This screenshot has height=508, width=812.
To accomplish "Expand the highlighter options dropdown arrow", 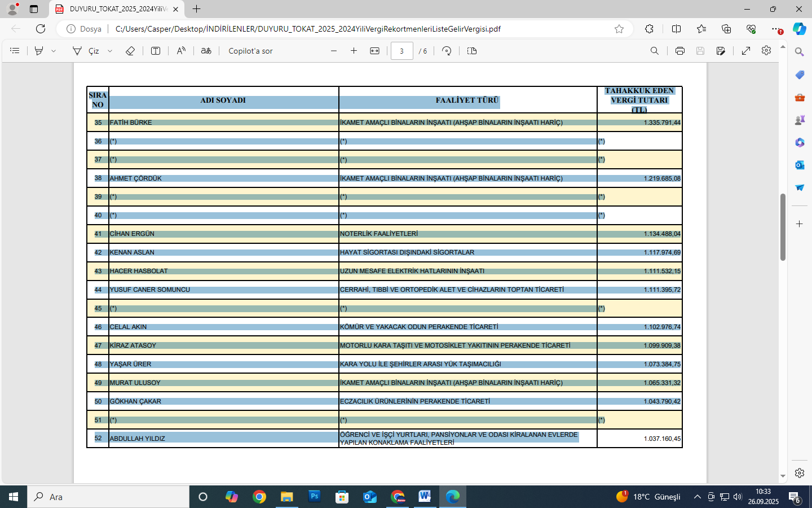I will 54,51.
